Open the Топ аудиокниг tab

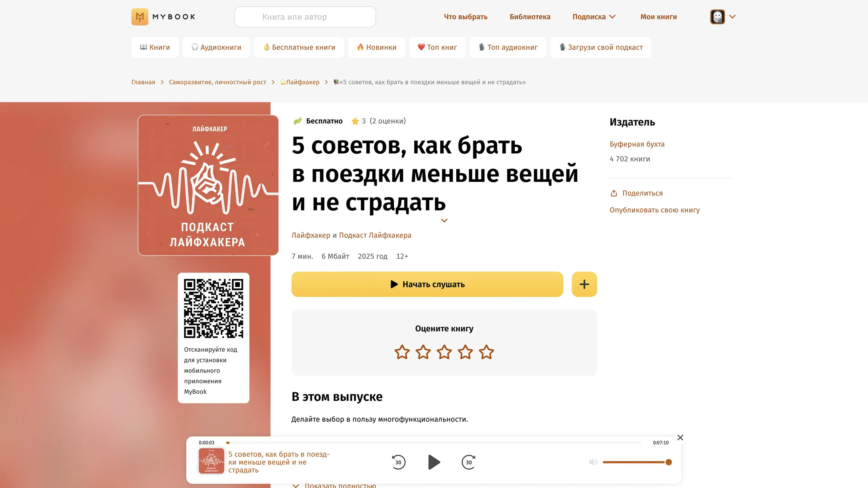coord(508,47)
